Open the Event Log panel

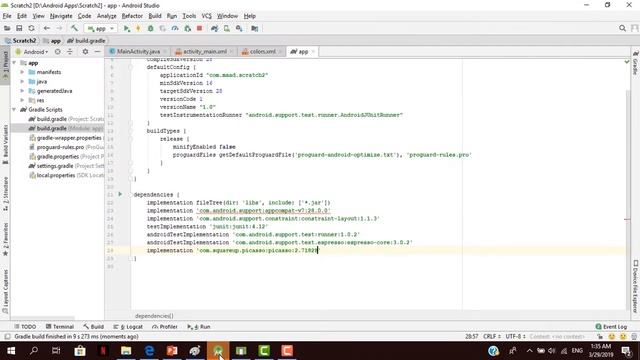tap(611, 327)
